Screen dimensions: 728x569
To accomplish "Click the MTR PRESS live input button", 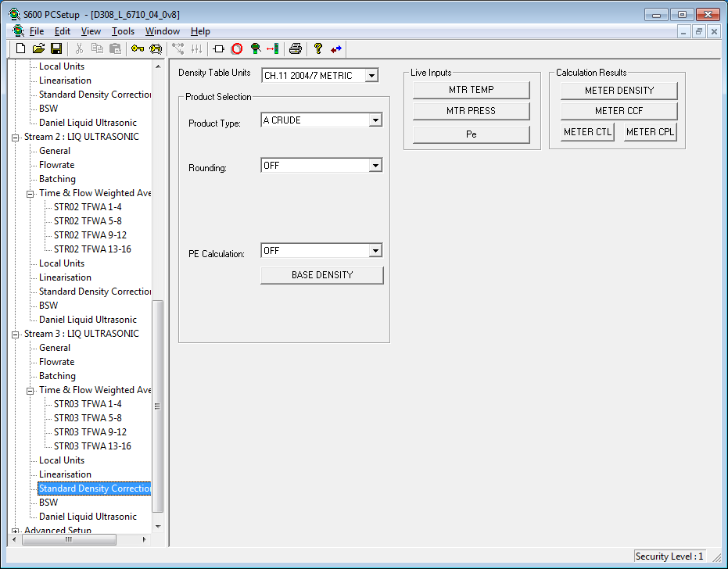I will pyautogui.click(x=471, y=111).
